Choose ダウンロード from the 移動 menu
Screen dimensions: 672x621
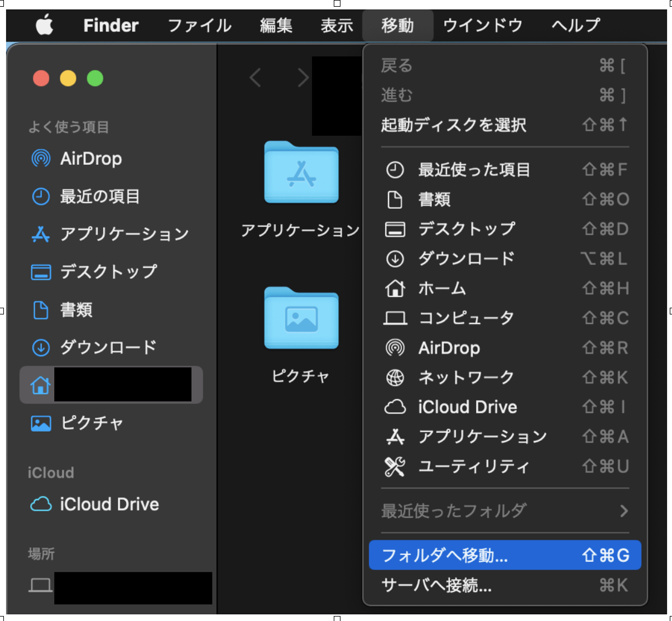coord(505,259)
